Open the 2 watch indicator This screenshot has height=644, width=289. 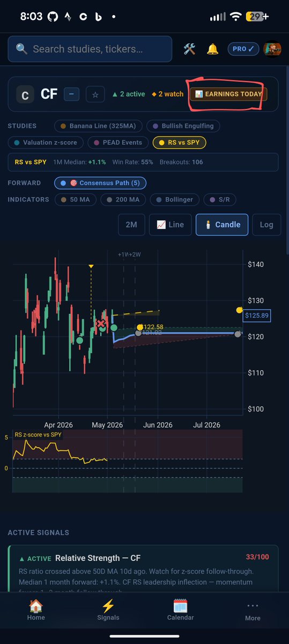pos(167,94)
